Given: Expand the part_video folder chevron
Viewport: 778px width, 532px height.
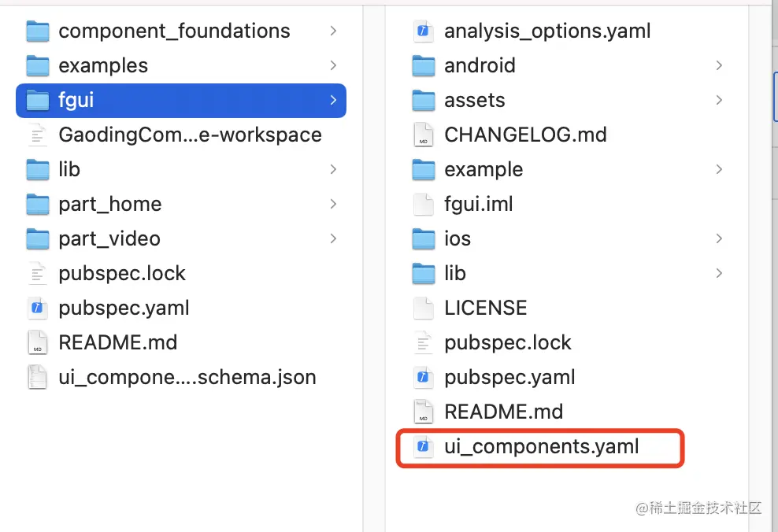Looking at the screenshot, I should [x=333, y=238].
